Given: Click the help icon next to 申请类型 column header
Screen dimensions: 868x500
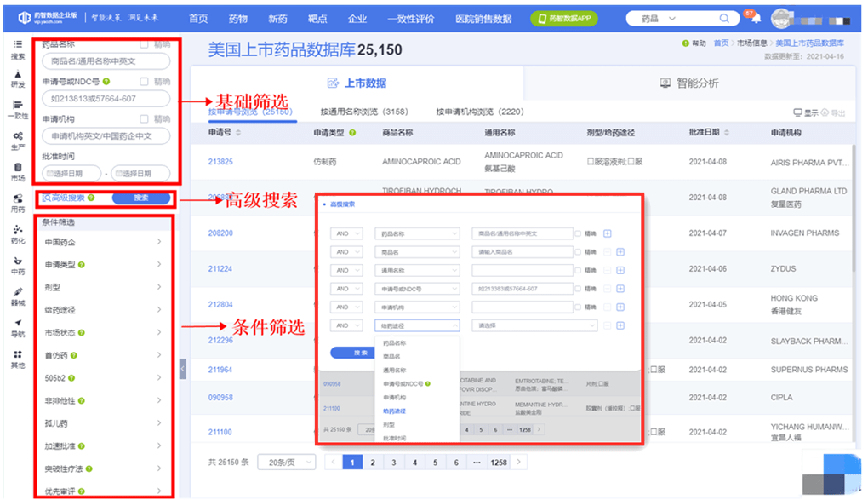Looking at the screenshot, I should 352,133.
